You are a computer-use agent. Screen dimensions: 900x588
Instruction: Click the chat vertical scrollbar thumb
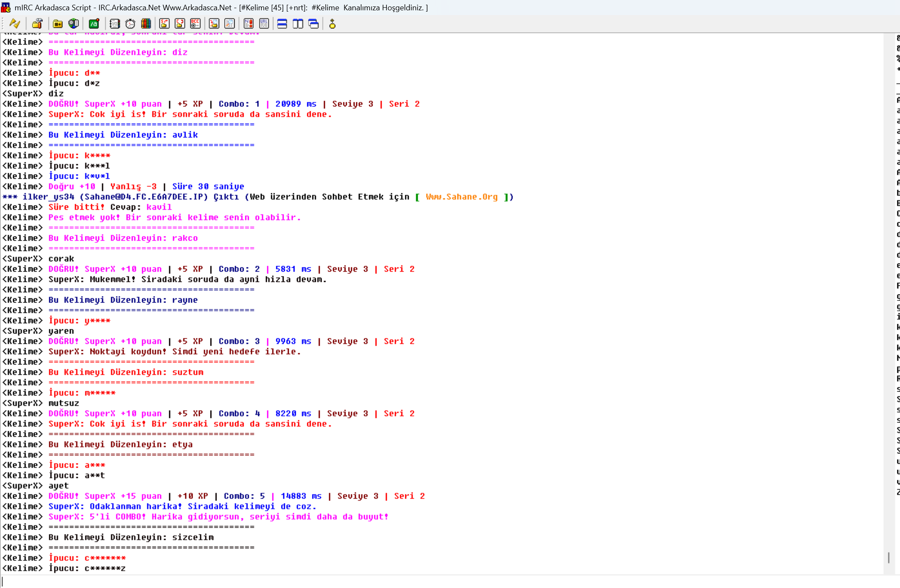[x=888, y=557]
